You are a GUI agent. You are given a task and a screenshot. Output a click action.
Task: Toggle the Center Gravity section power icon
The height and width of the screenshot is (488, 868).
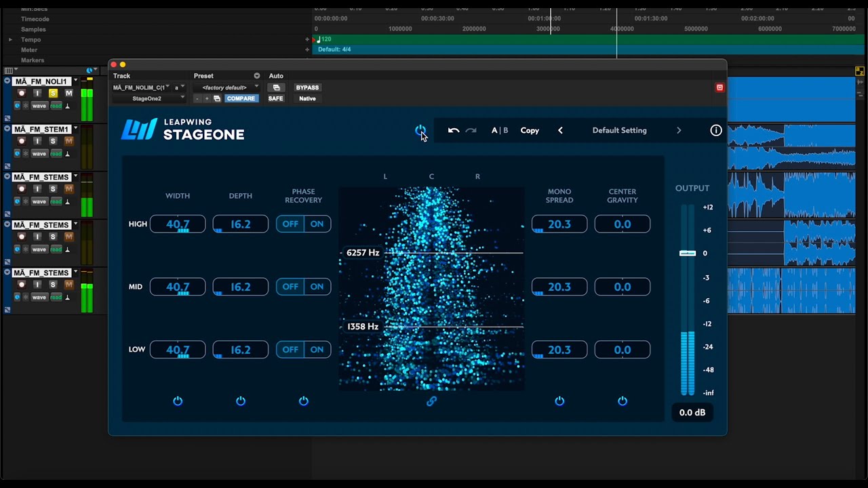coord(623,401)
